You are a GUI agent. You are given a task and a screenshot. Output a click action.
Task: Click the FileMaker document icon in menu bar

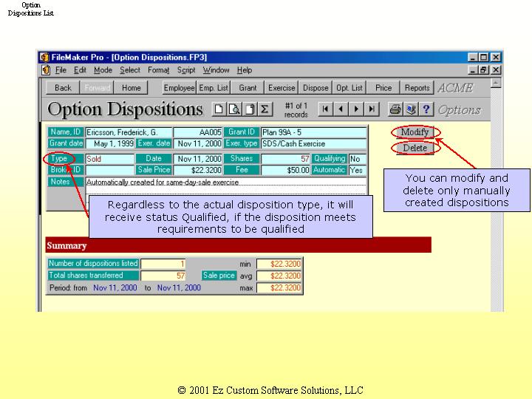[x=46, y=70]
